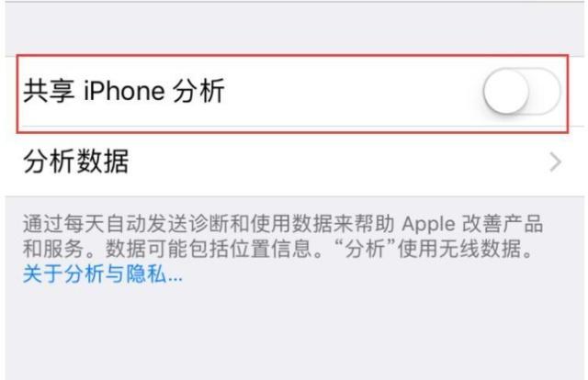Tap the gray track of the analytics switch
The width and height of the screenshot is (588, 380).
(546, 92)
